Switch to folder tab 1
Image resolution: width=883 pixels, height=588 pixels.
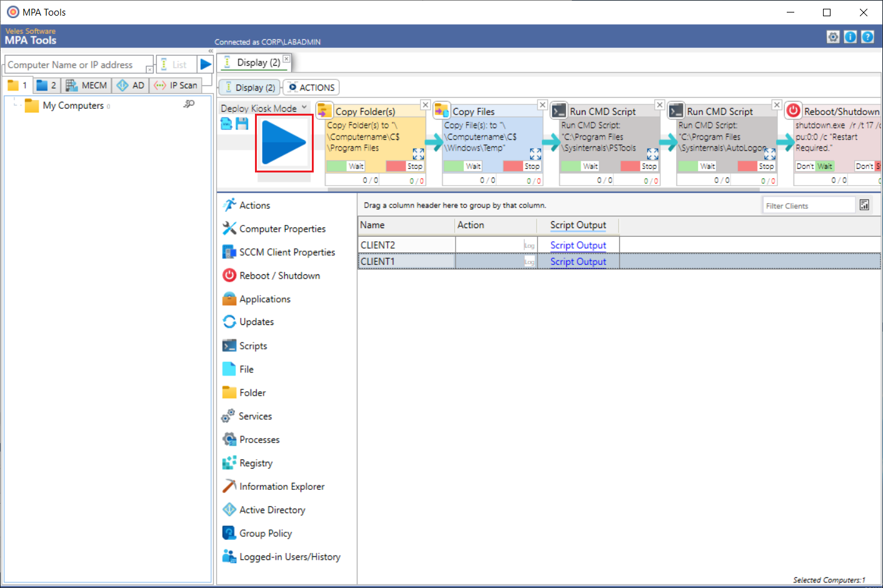pyautogui.click(x=17, y=85)
